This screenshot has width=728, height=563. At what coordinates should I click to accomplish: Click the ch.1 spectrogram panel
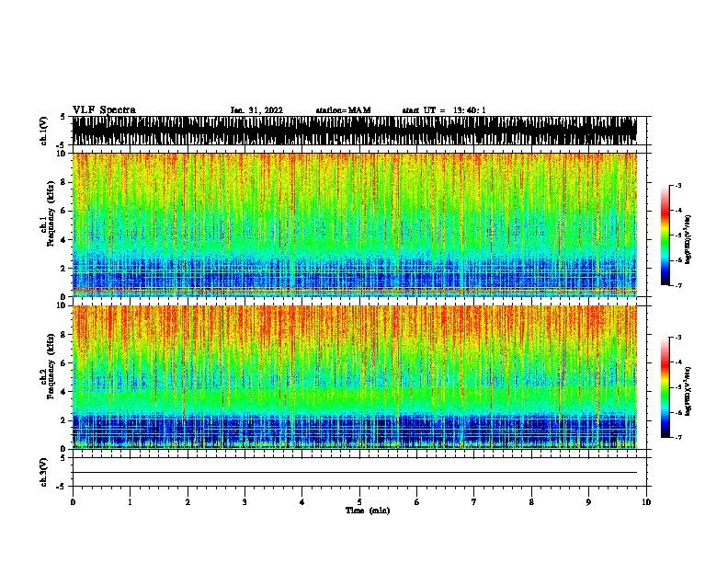coord(354,224)
